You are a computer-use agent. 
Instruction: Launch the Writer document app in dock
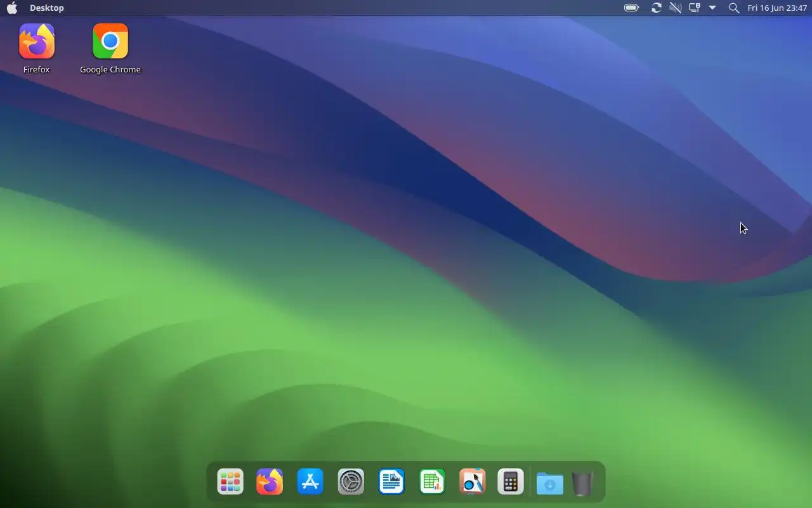coord(391,482)
